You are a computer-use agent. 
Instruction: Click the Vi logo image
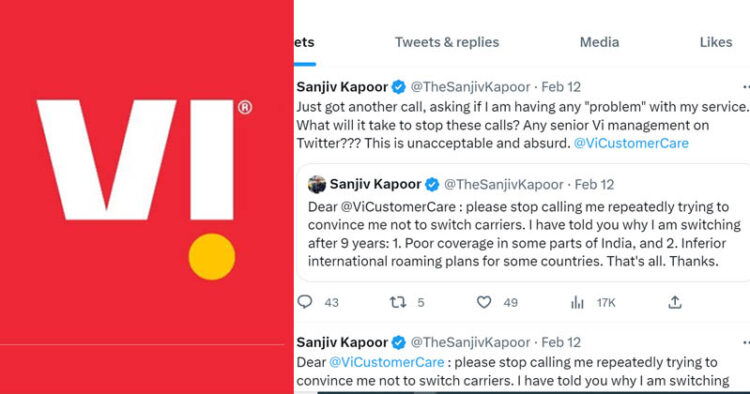click(144, 189)
